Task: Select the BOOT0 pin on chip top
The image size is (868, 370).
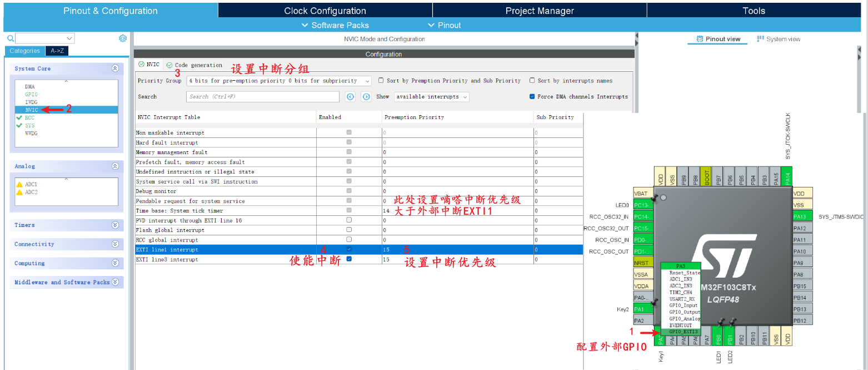Action: 706,176
